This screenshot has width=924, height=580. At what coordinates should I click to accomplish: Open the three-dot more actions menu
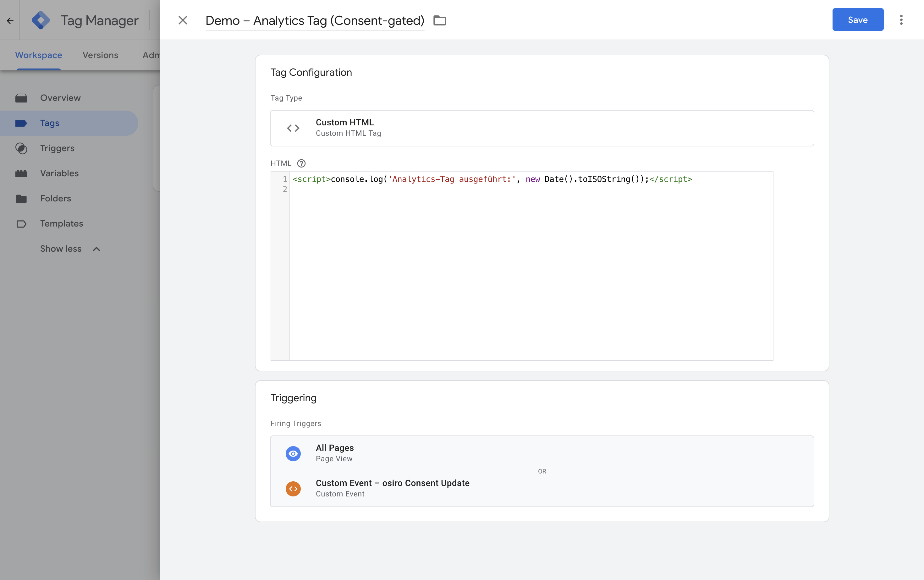(901, 20)
